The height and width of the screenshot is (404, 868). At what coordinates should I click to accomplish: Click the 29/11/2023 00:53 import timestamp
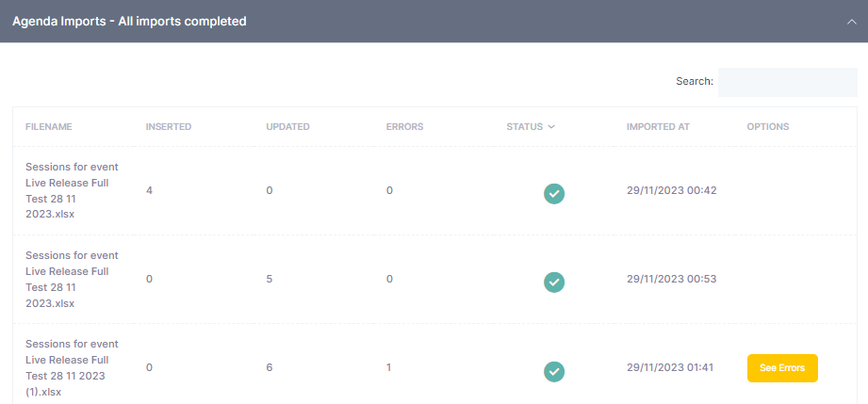671,279
